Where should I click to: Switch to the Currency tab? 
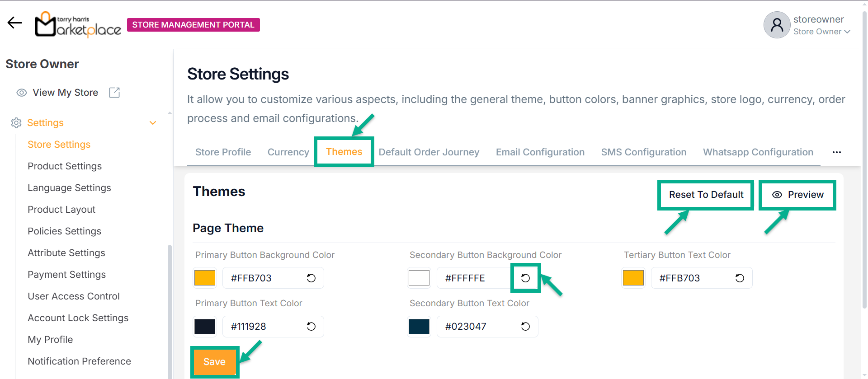point(288,152)
